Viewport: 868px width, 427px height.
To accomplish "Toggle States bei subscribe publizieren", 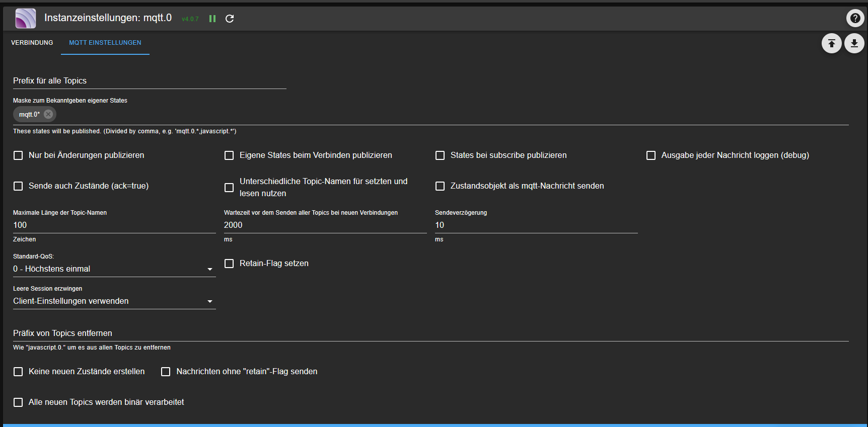I will tap(440, 155).
